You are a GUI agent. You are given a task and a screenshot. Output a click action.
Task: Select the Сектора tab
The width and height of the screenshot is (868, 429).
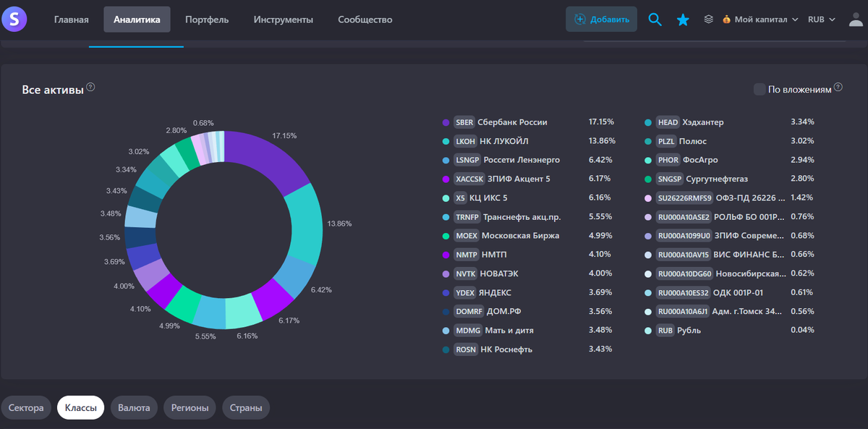click(x=26, y=407)
